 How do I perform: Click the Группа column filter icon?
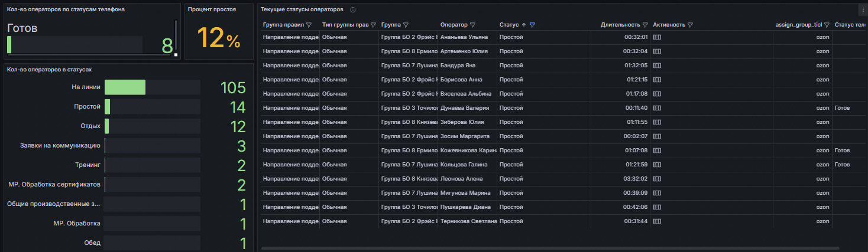406,25
